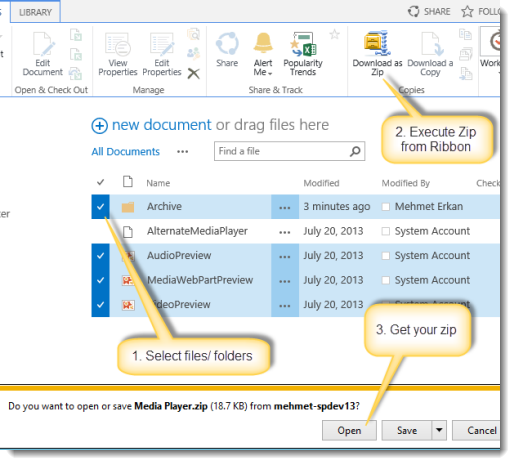Open the AlternateMediaPlayer row ellipsis menu
Viewport: 515px width, 465px height.
(x=285, y=232)
